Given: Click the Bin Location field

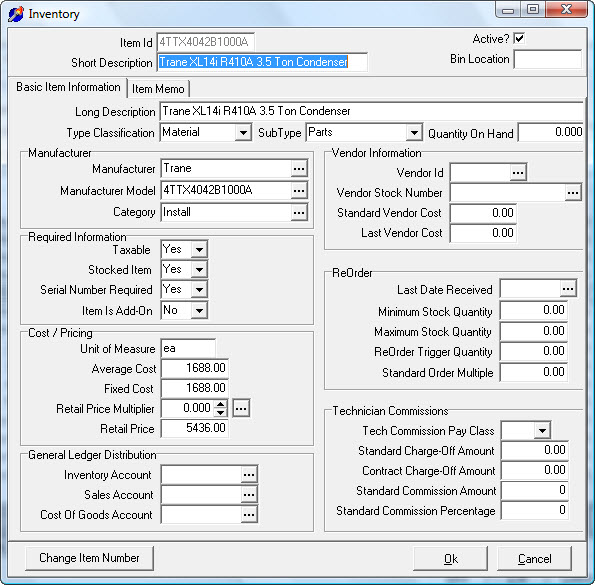Looking at the screenshot, I should pos(548,59).
